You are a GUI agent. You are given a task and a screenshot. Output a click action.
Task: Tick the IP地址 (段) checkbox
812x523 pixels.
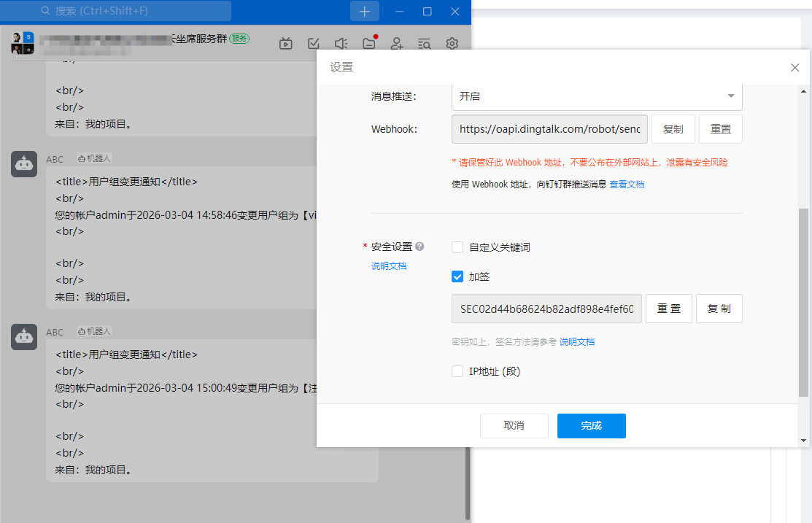point(457,371)
